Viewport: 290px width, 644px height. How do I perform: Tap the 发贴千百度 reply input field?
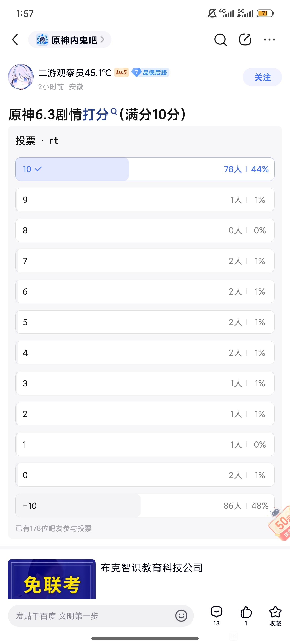(x=90, y=616)
